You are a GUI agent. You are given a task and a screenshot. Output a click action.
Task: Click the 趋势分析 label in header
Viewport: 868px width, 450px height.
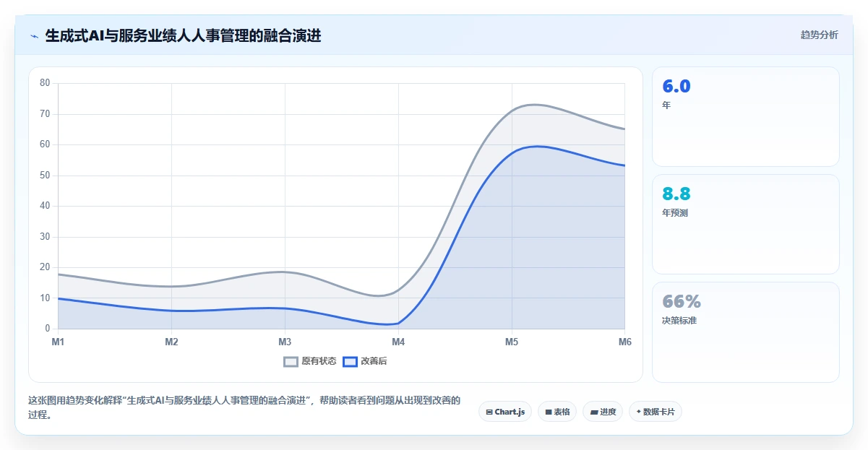(819, 35)
